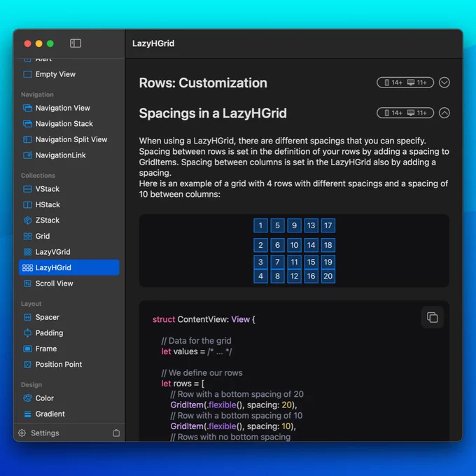Click the Rows: Customization heading

click(203, 83)
